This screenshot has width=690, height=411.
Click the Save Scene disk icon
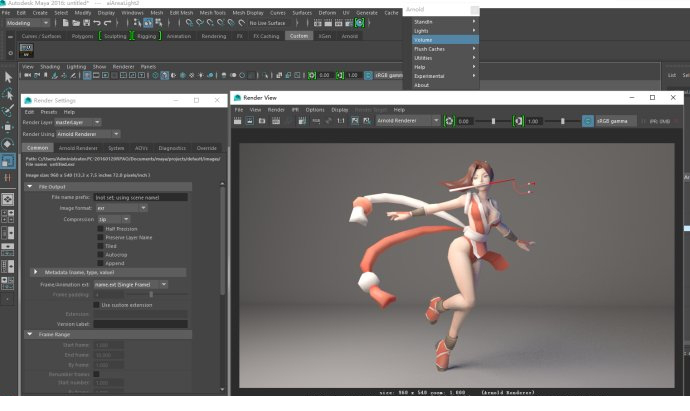pos(87,23)
